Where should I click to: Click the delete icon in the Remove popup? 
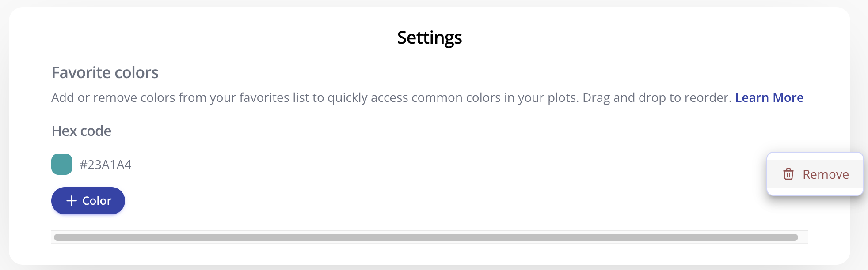click(x=789, y=174)
